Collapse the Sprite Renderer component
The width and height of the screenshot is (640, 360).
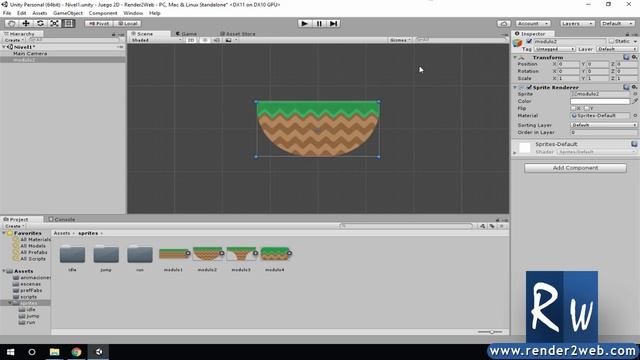pos(515,87)
